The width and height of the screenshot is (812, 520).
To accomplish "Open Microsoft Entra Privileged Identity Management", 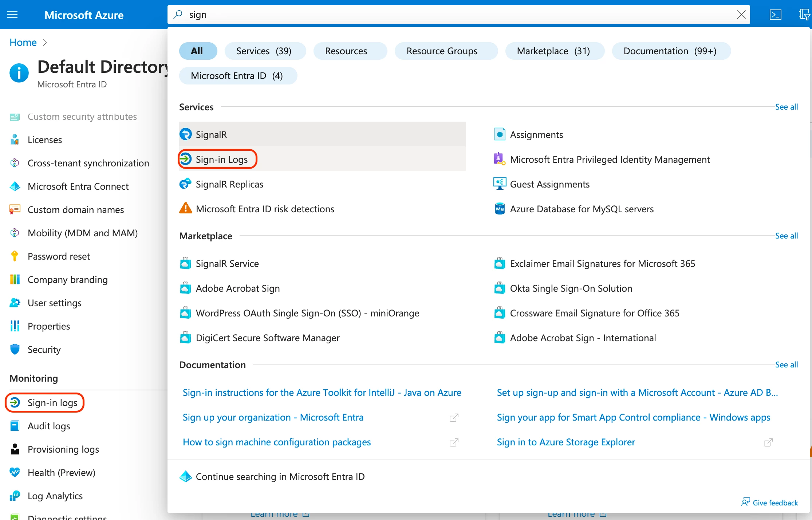I will pos(610,159).
